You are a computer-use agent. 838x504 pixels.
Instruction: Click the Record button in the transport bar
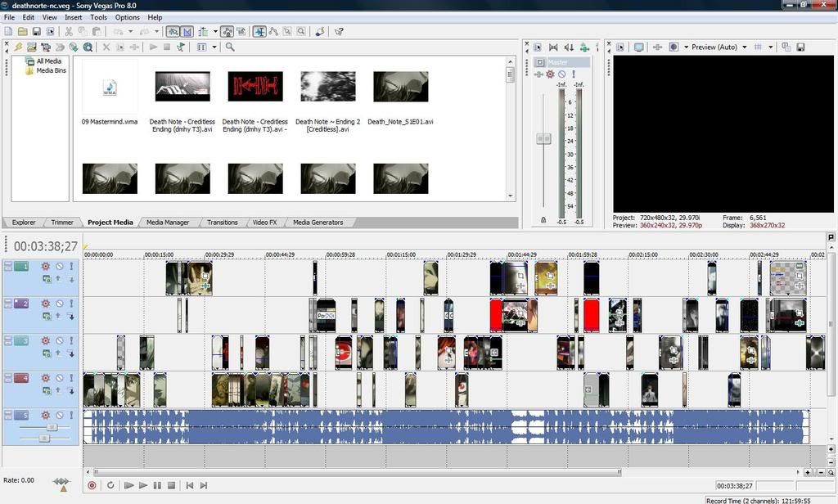[92, 485]
